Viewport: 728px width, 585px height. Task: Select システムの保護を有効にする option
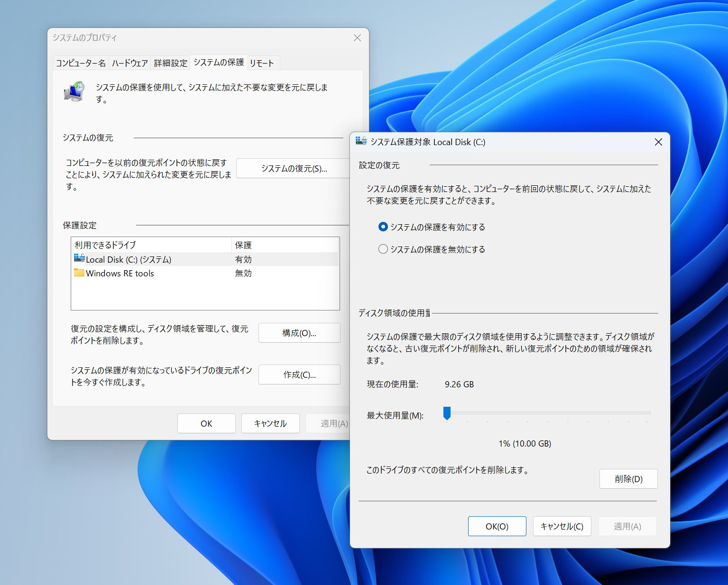(x=383, y=227)
